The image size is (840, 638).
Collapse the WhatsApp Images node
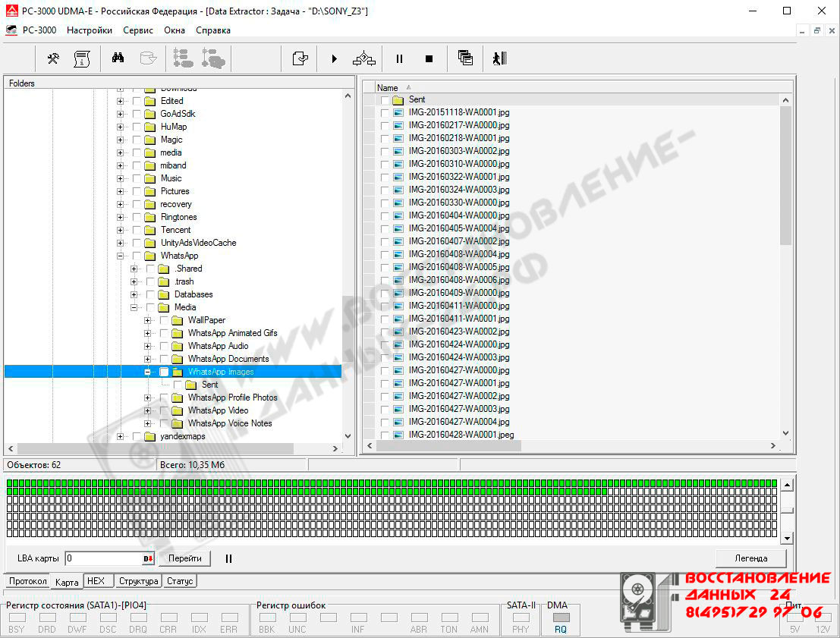(147, 372)
